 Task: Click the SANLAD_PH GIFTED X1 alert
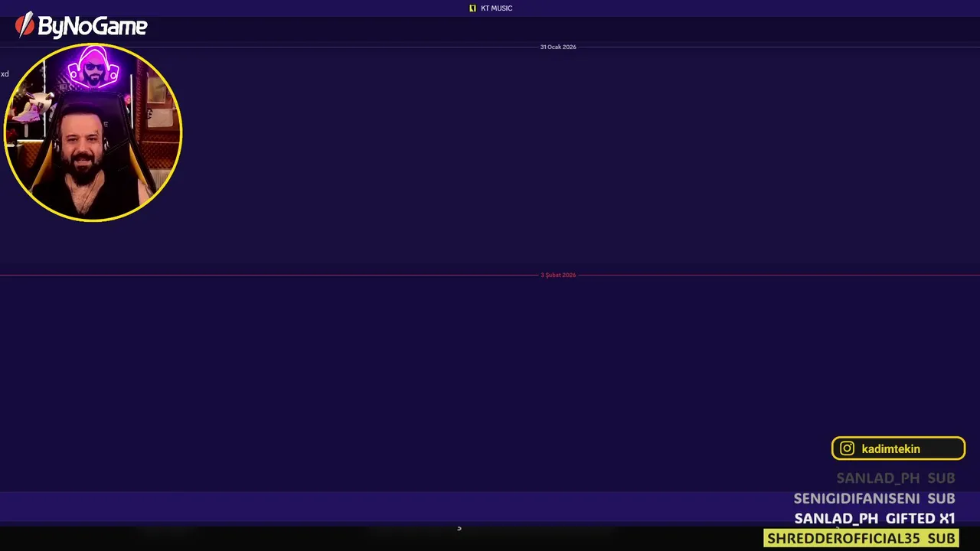pyautogui.click(x=874, y=519)
